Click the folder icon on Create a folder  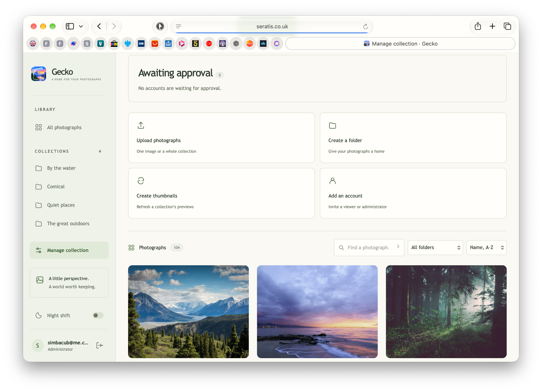click(332, 125)
